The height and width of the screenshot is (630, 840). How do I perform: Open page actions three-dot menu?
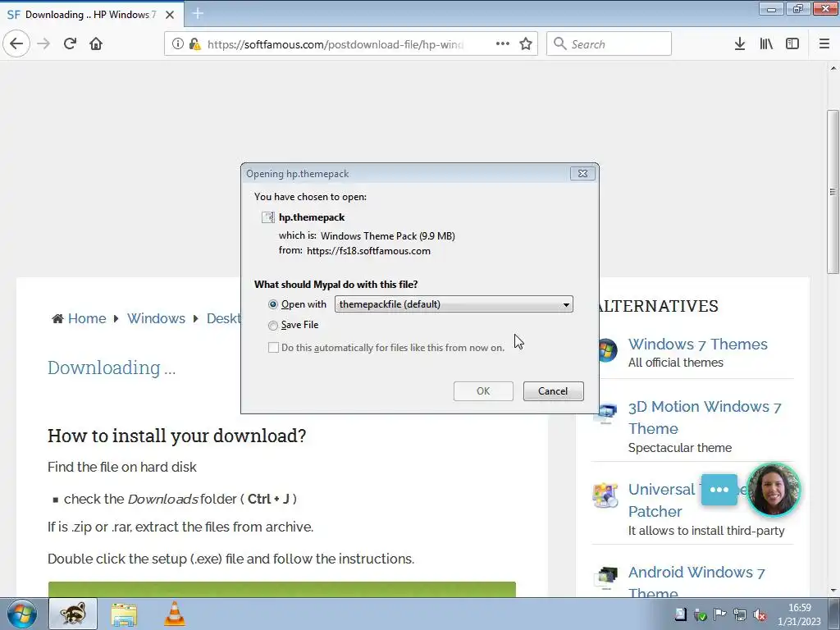click(503, 43)
